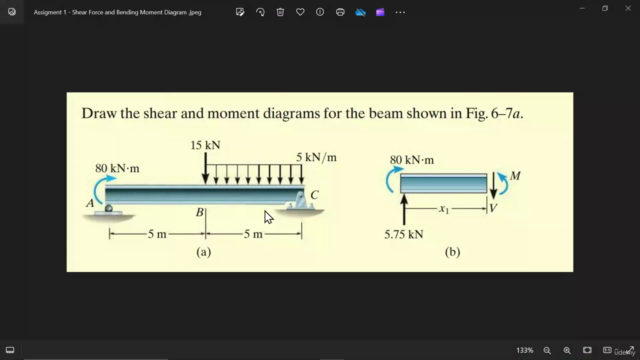Toggle the filmstrip icon at bottom left
The image size is (640, 360).
(x=10, y=350)
